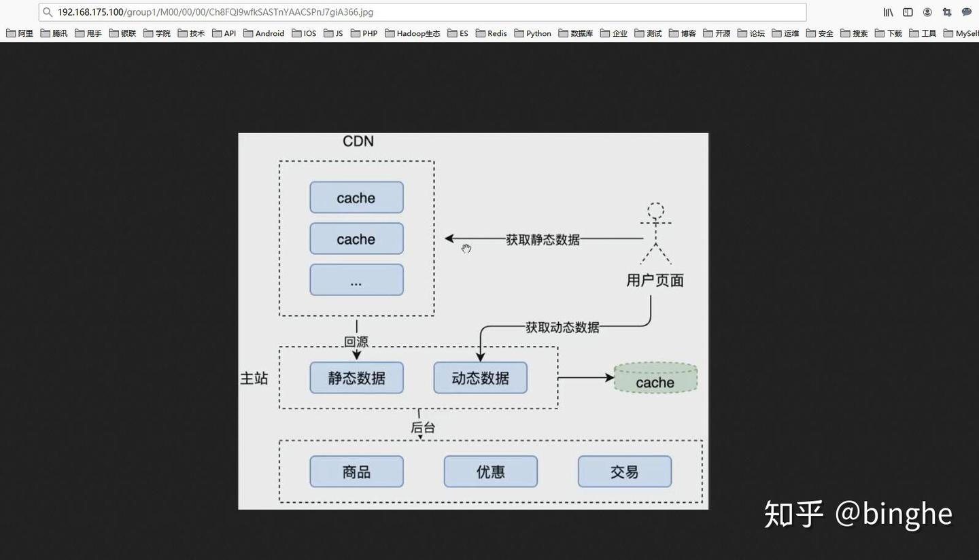Focus the address bar showing 192.168.175.100 URL

(422, 12)
